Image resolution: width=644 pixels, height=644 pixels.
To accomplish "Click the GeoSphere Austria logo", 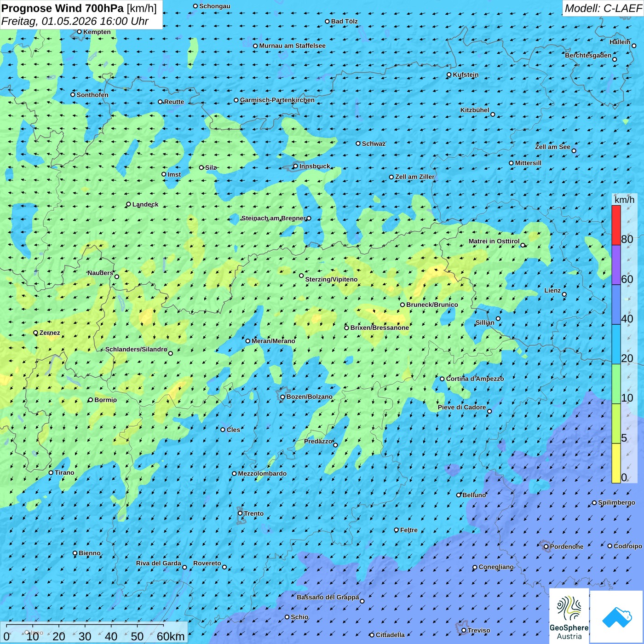I will [569, 616].
